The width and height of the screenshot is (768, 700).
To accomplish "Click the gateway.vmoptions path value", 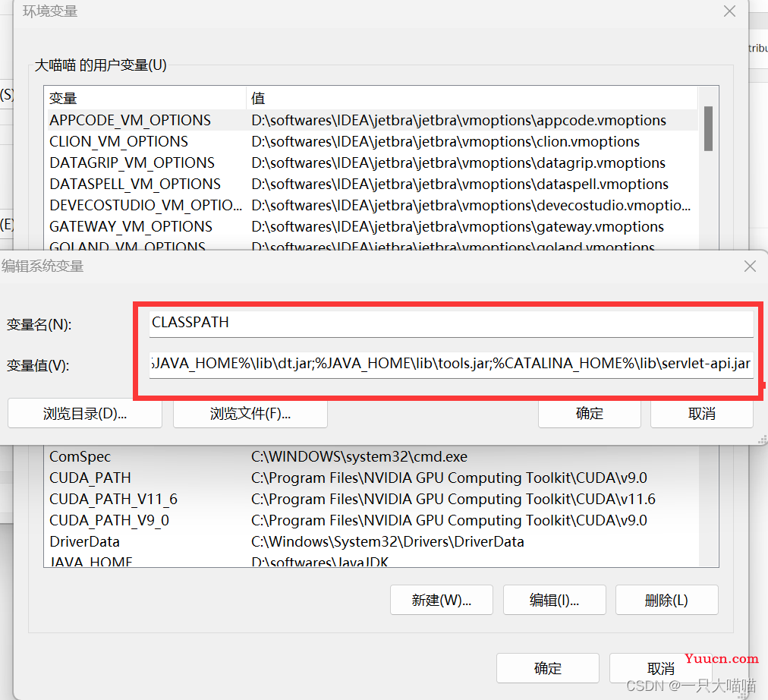I will tap(458, 226).
